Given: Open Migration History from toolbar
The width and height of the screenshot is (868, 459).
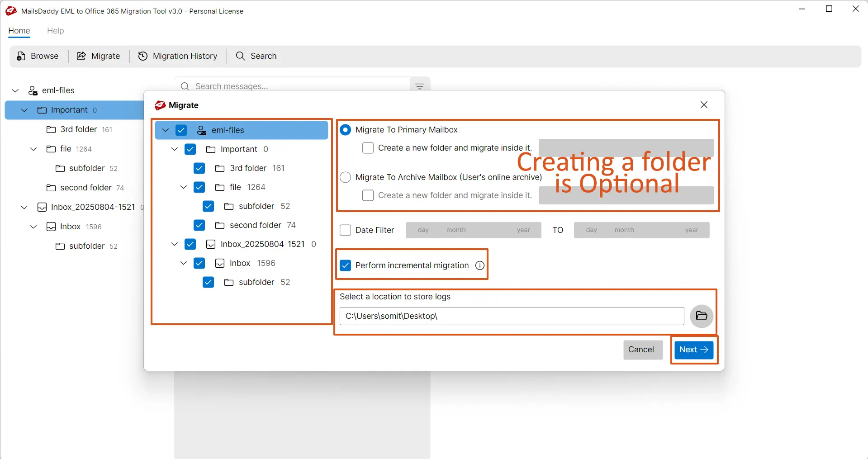Looking at the screenshot, I should [143, 56].
